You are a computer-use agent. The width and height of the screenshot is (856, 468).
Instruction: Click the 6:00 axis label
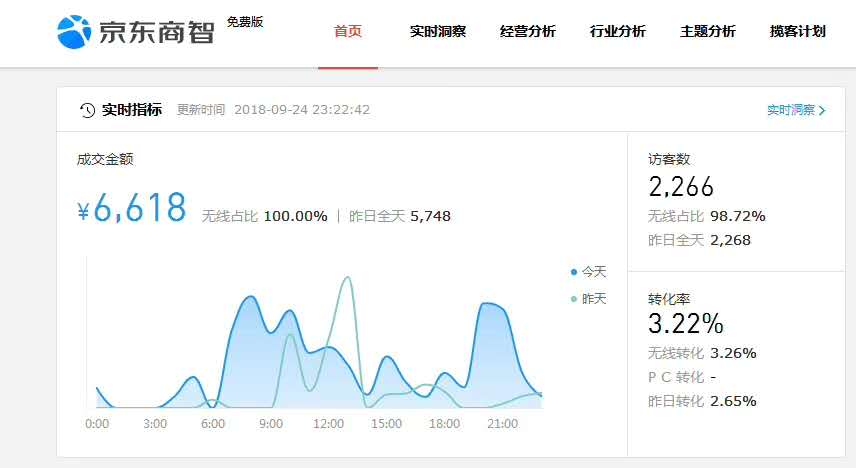click(x=213, y=424)
